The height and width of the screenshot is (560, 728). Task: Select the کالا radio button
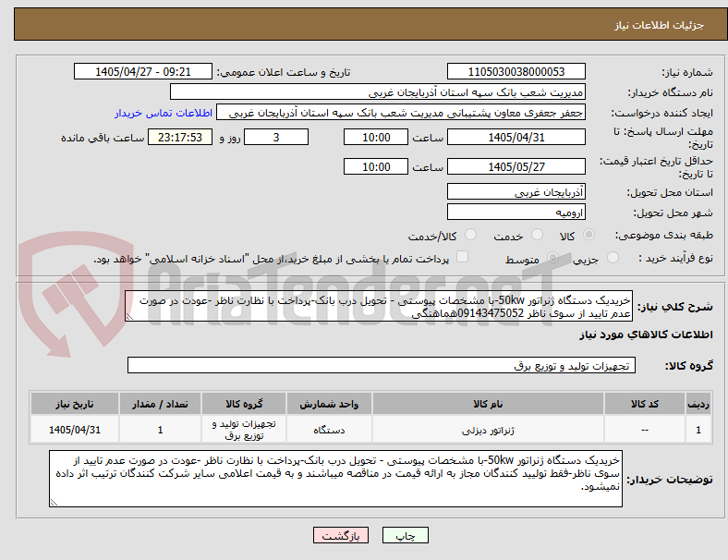click(588, 235)
